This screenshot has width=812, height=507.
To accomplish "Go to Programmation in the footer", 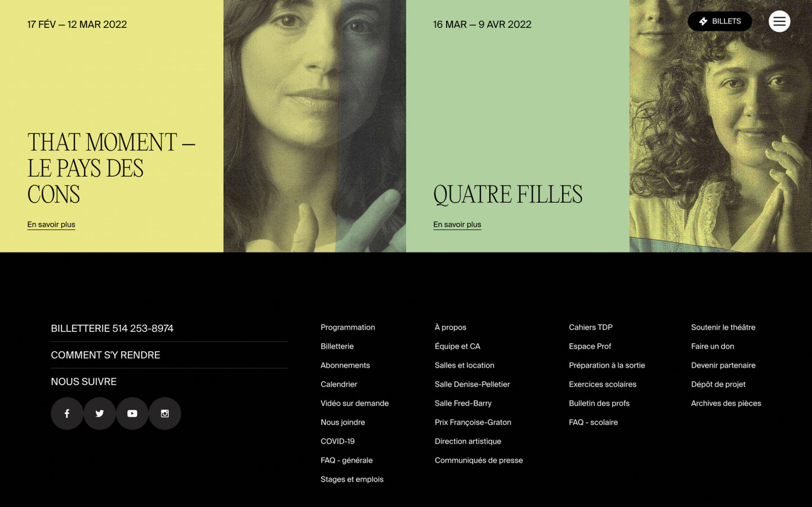I will (x=347, y=327).
